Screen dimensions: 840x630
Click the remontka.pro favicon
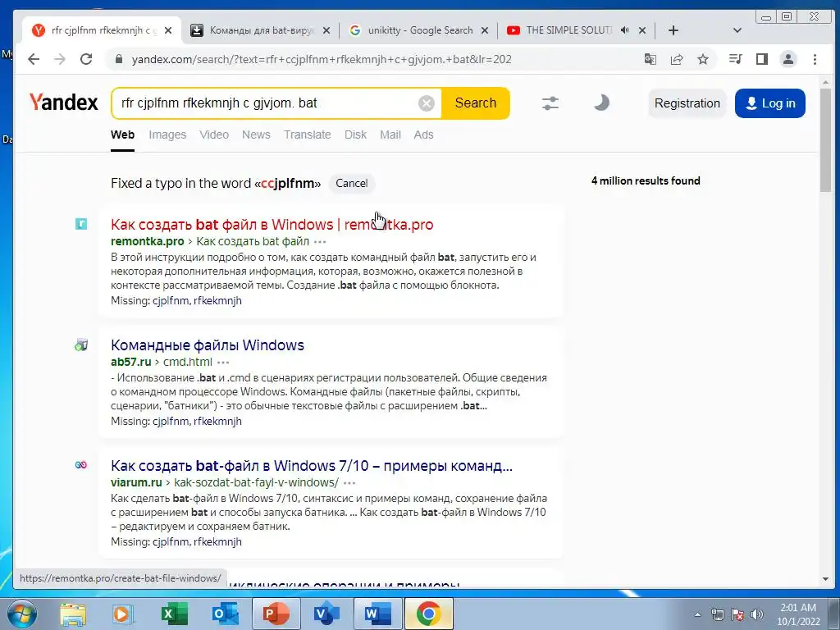[81, 224]
